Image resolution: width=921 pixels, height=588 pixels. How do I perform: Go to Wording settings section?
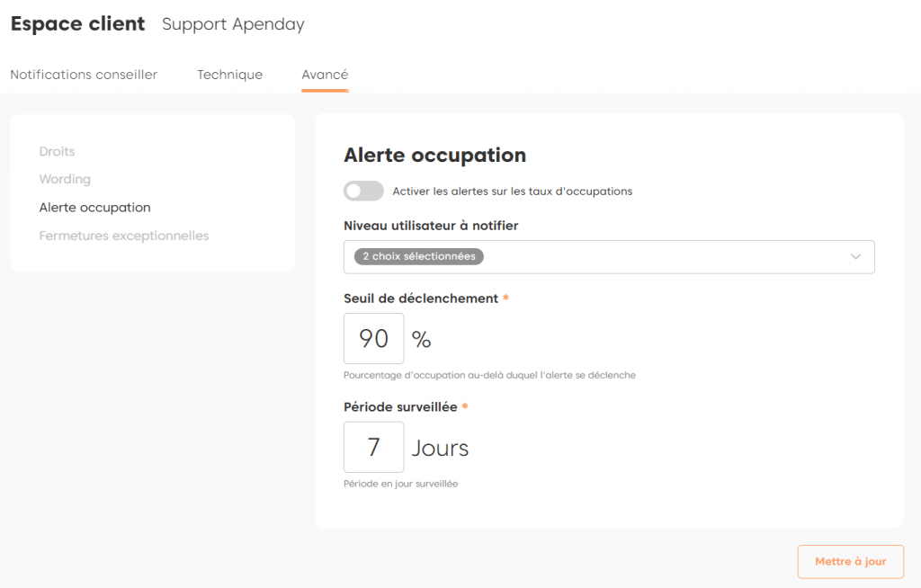pos(65,179)
